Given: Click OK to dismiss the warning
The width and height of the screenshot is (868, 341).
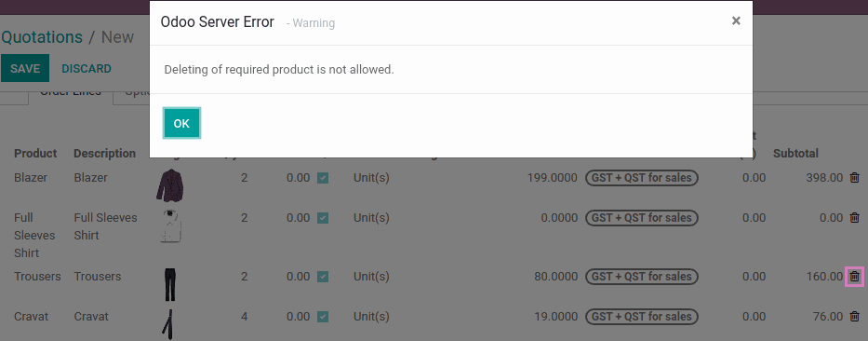Looking at the screenshot, I should (181, 123).
